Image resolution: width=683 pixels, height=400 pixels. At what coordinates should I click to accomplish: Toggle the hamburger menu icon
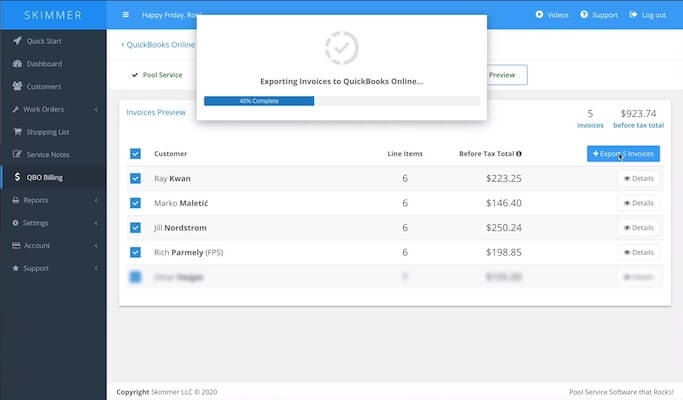(125, 15)
